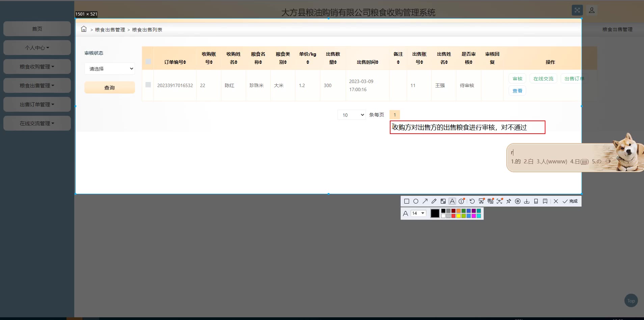Pick the dark red color swatch
644x320 pixels.
(x=453, y=211)
